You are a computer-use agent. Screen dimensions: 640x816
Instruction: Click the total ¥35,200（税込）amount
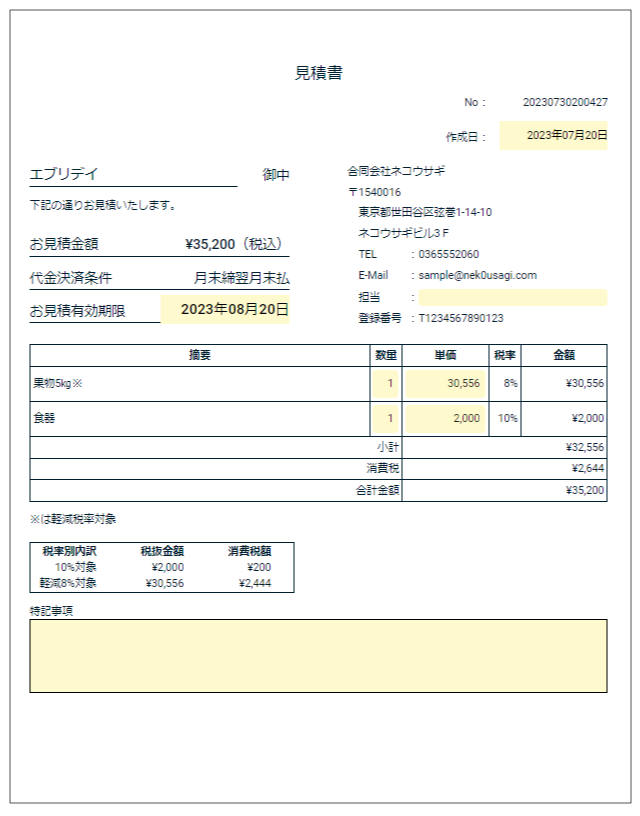pyautogui.click(x=234, y=244)
